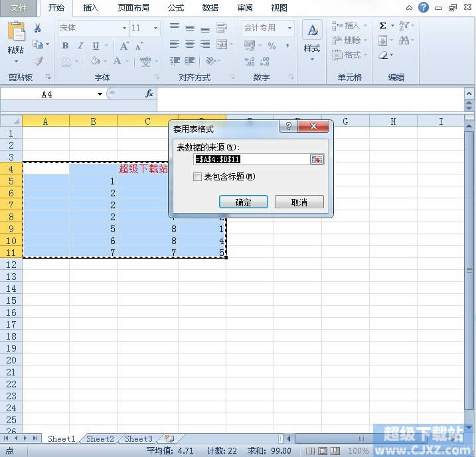This screenshot has width=476, height=457.
Task: Open the File tab
Action: 19,8
